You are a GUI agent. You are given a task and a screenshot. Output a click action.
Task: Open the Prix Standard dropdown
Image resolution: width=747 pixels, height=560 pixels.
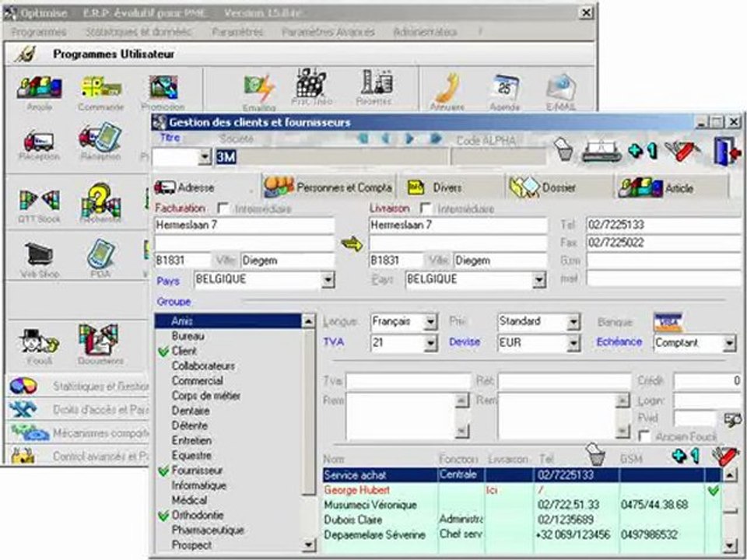[x=573, y=322]
